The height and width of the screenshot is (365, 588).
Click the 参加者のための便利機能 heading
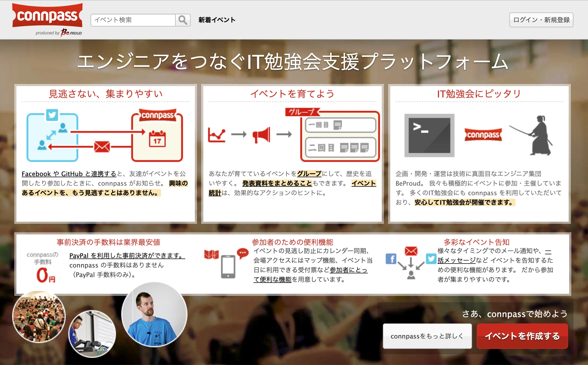pos(292,242)
